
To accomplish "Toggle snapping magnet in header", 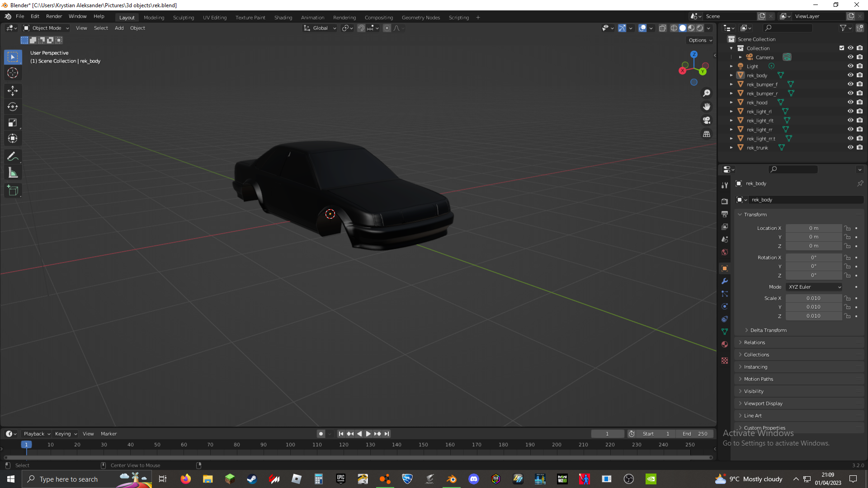I will [361, 28].
